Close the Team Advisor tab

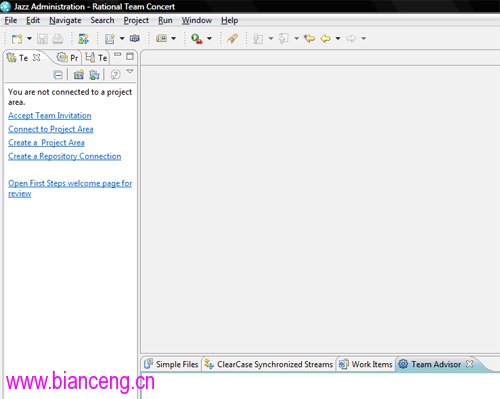pyautogui.click(x=469, y=364)
